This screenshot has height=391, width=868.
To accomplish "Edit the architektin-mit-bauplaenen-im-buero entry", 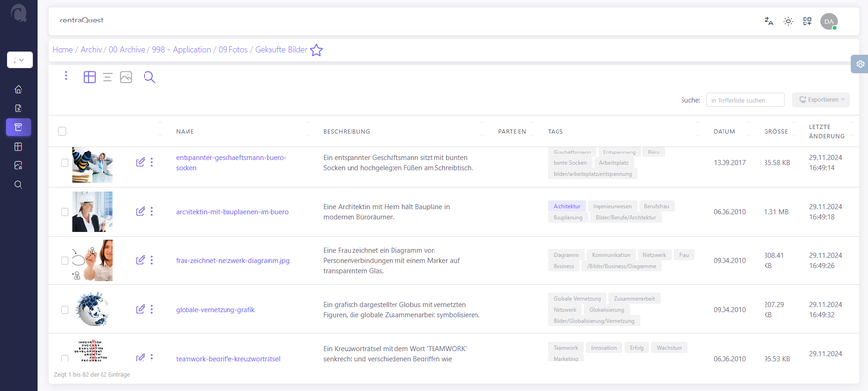I will pyautogui.click(x=140, y=211).
